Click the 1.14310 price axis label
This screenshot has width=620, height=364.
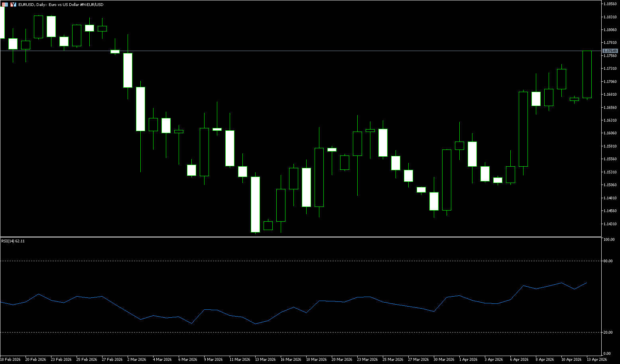click(610, 224)
